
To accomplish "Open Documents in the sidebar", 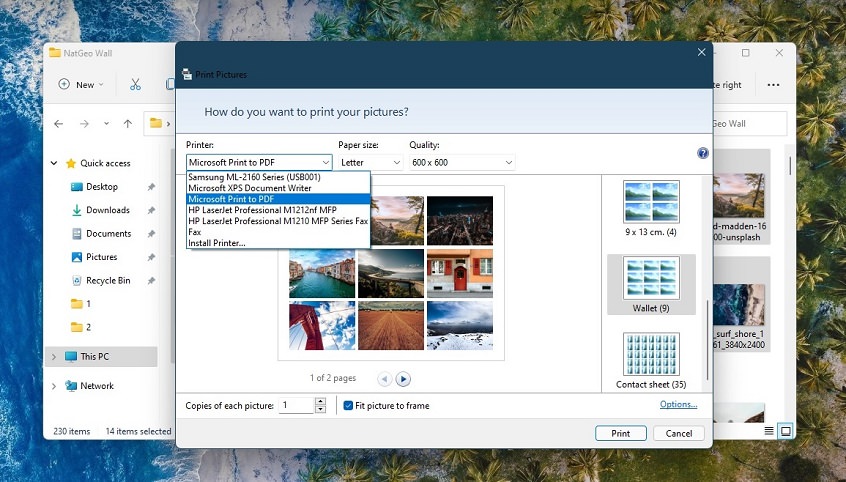I will [x=108, y=234].
